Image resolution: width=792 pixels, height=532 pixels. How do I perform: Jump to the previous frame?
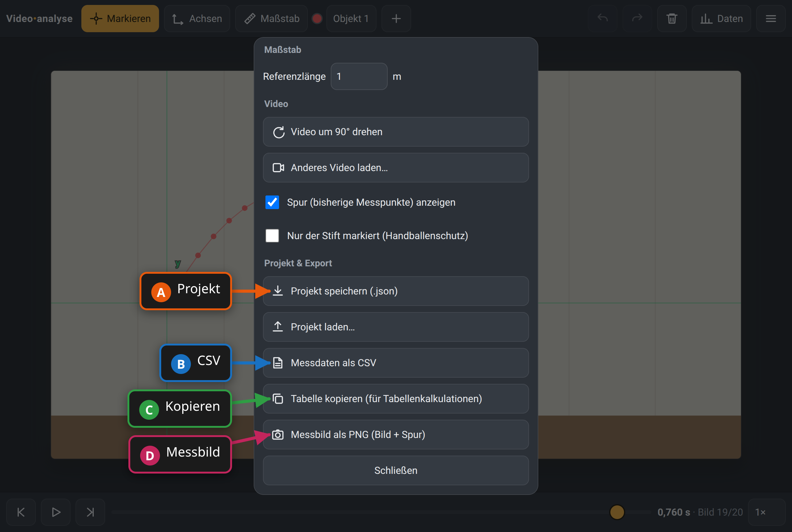(x=21, y=512)
